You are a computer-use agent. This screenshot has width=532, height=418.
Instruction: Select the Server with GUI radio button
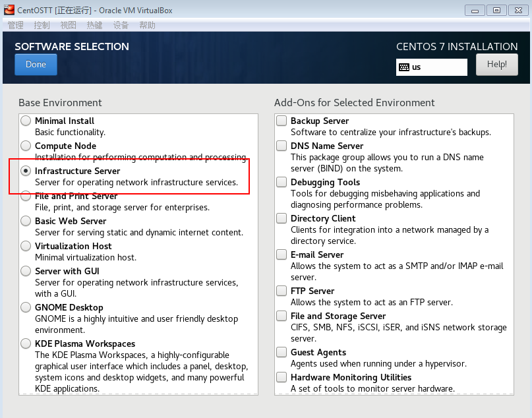pyautogui.click(x=26, y=271)
